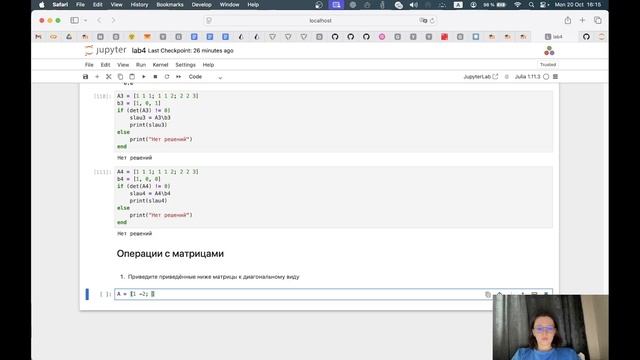The image size is (640, 360).
Task: Go forward in Safari history
Action: [x=113, y=20]
